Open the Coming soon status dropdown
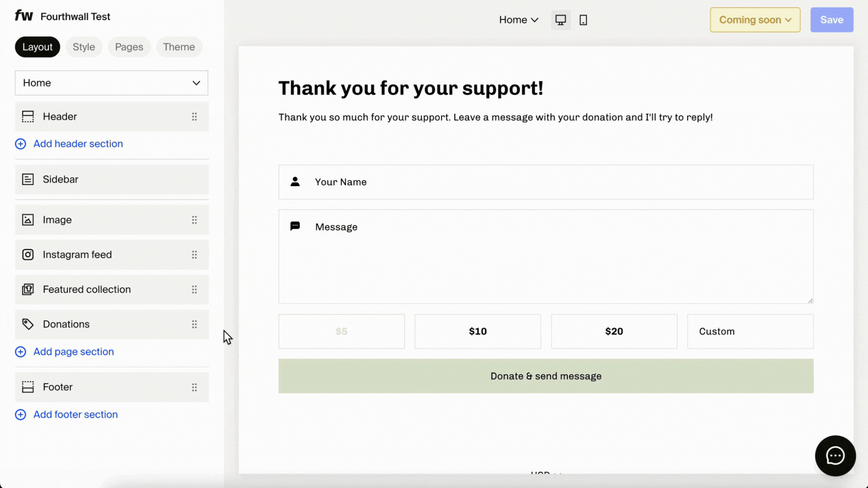 (x=755, y=20)
